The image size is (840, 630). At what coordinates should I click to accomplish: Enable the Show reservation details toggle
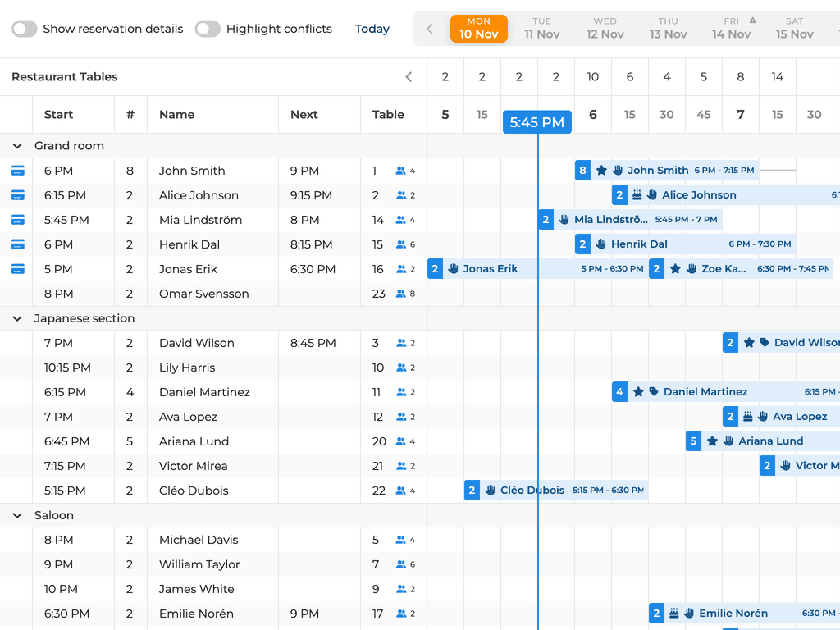(24, 29)
